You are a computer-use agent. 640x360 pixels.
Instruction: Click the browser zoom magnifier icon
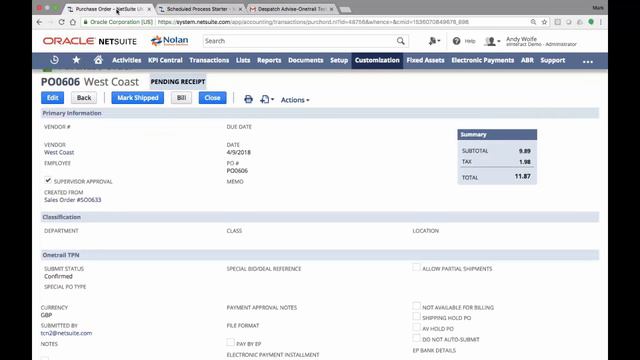533,22
